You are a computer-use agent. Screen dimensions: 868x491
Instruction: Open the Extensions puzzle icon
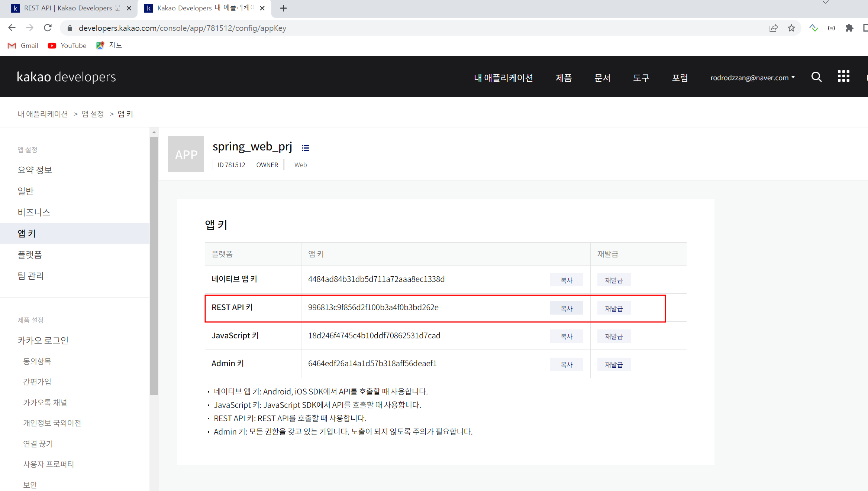(x=849, y=28)
